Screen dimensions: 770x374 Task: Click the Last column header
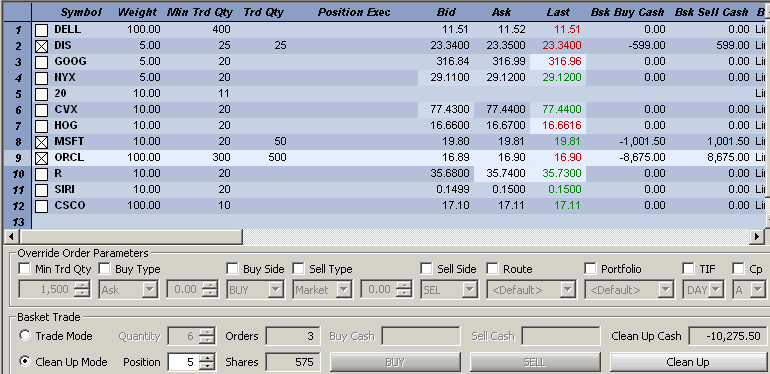(558, 12)
